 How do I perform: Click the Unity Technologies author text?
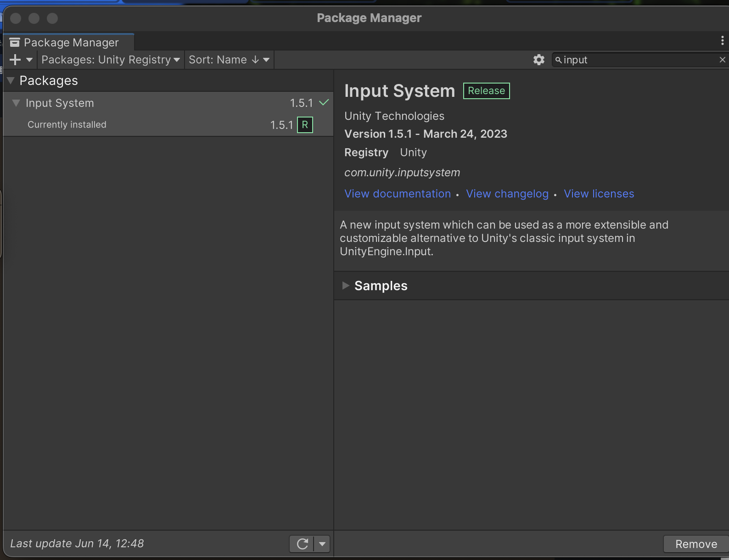394,116
